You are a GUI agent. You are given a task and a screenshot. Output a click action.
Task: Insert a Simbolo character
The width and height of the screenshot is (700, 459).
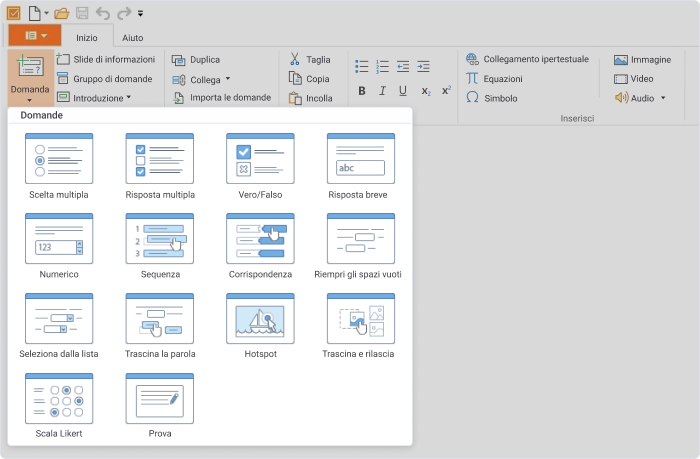coord(492,98)
